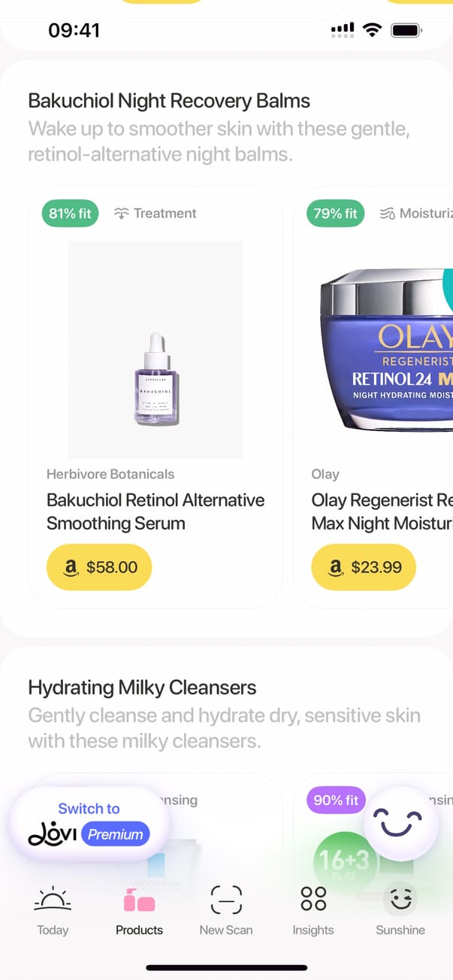Start a New Scan via scanner icon
Screen dimensions: 453x980
point(226,899)
